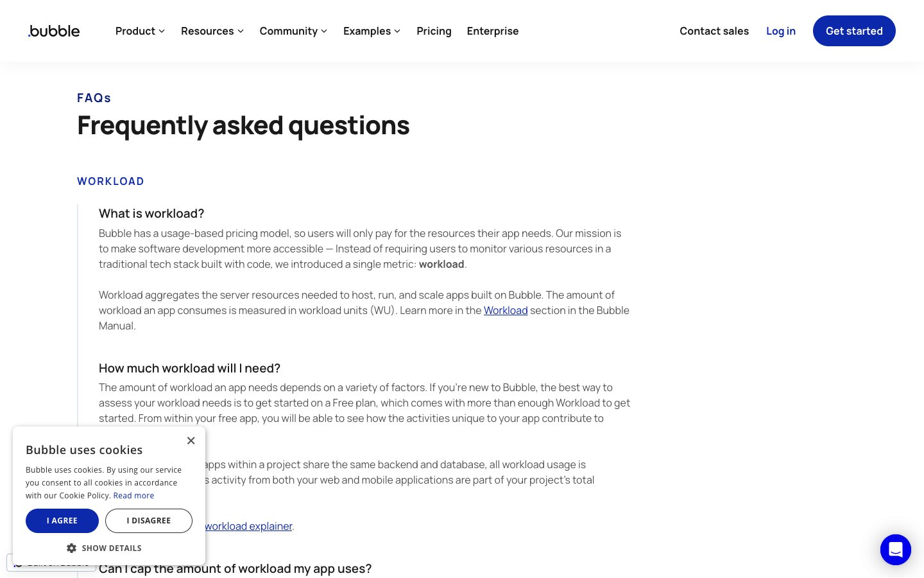Go to the Pricing page
This screenshot has height=578, width=924.
(434, 31)
